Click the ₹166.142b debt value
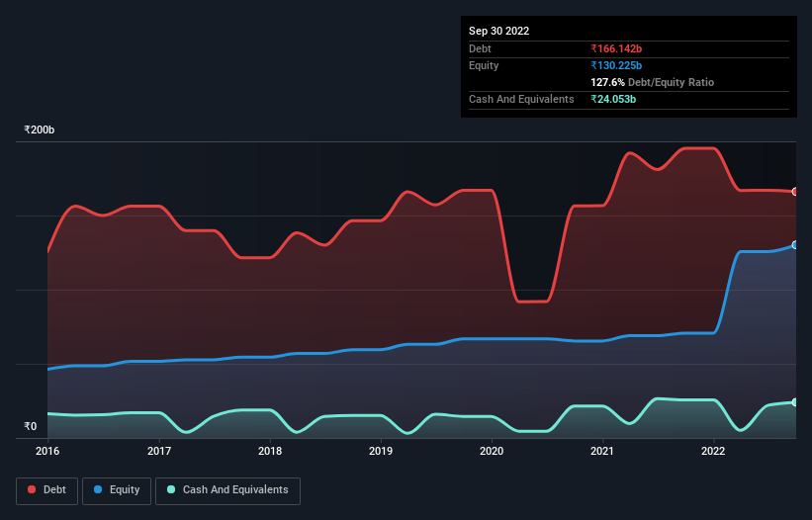The height and width of the screenshot is (520, 812). pyautogui.click(x=616, y=48)
